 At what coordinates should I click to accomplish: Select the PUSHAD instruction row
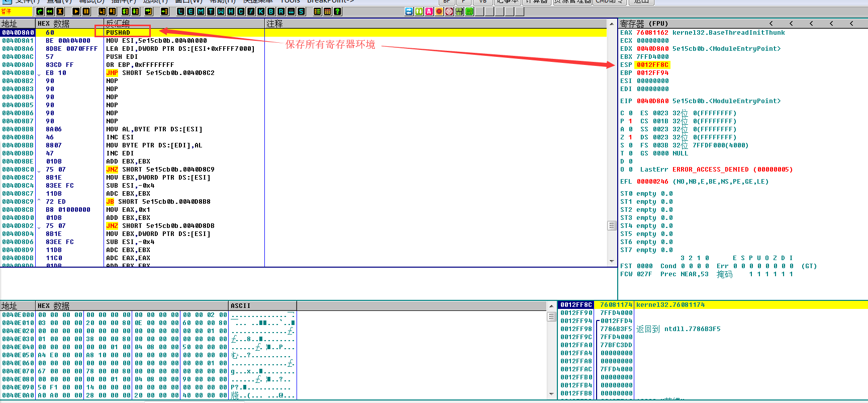304,33
